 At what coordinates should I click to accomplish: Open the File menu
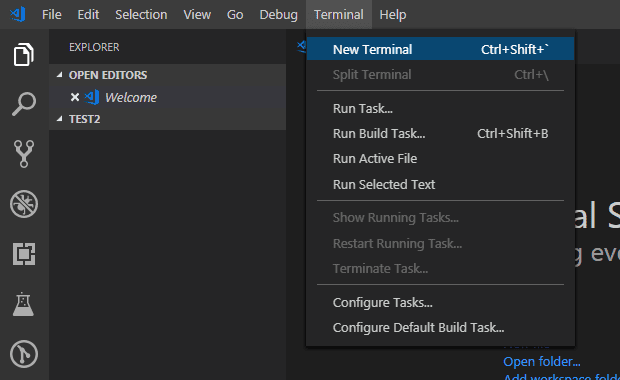pyautogui.click(x=52, y=15)
